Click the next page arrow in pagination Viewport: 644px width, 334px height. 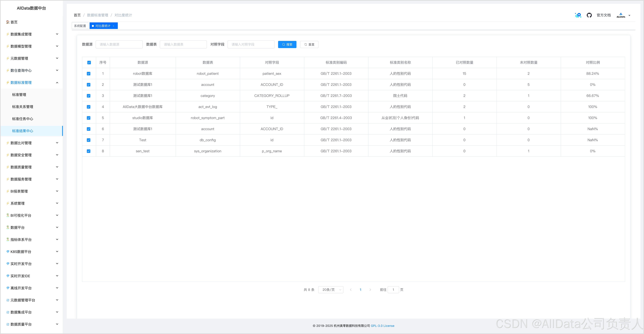(370, 290)
